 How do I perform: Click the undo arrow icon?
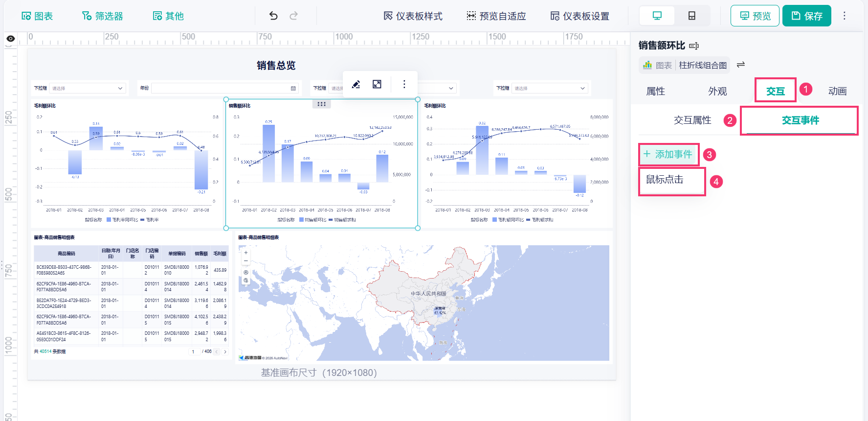tap(273, 16)
